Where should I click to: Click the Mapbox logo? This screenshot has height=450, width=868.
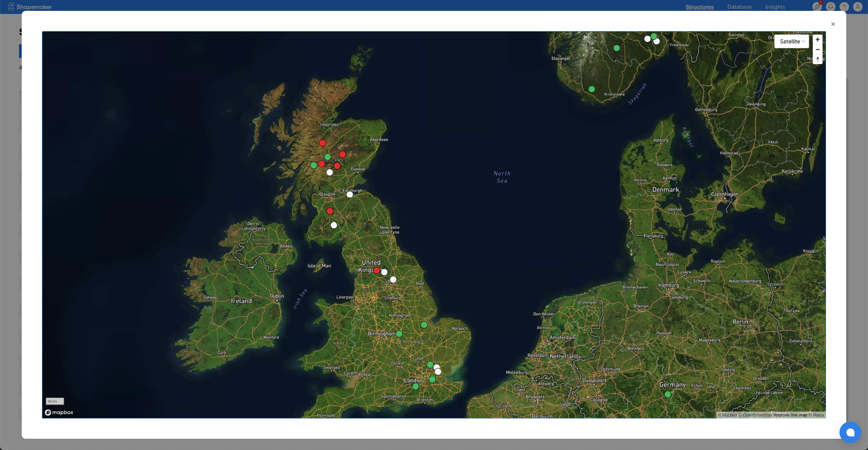pos(59,412)
